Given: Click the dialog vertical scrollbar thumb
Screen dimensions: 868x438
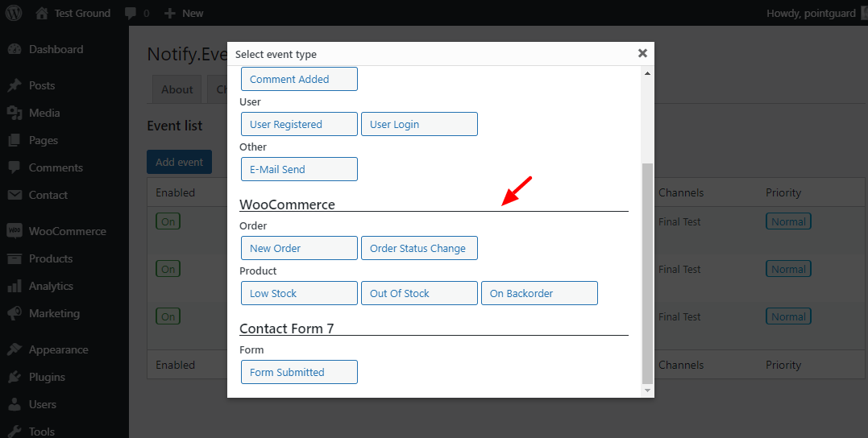Looking at the screenshot, I should 647,273.
